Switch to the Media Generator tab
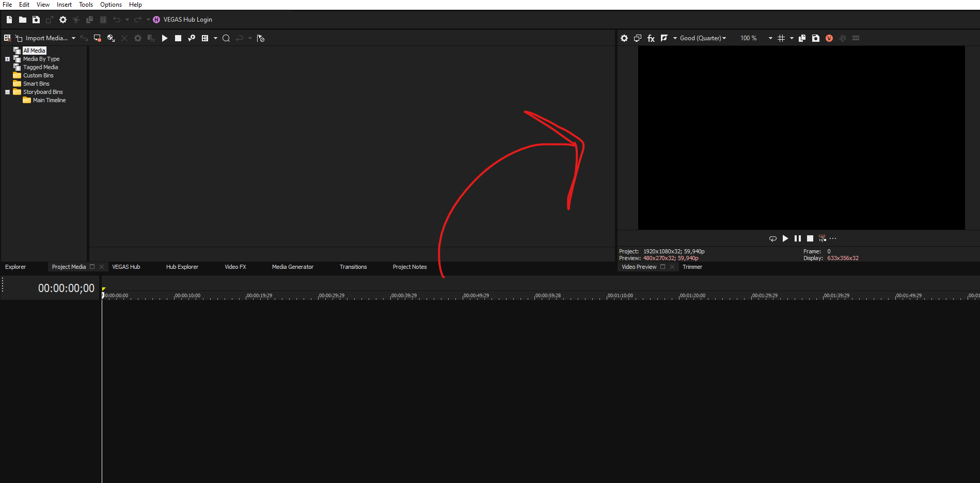 [292, 267]
